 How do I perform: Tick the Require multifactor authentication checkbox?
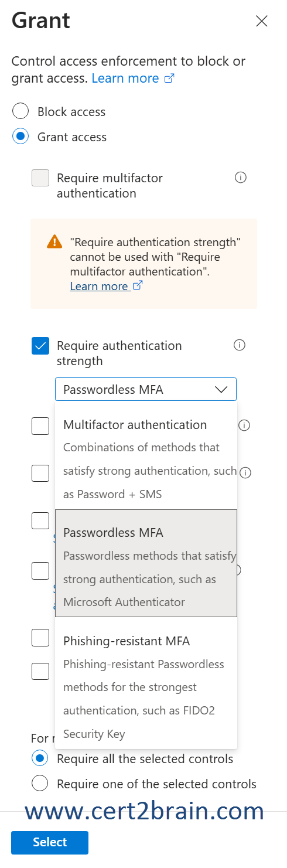40,178
